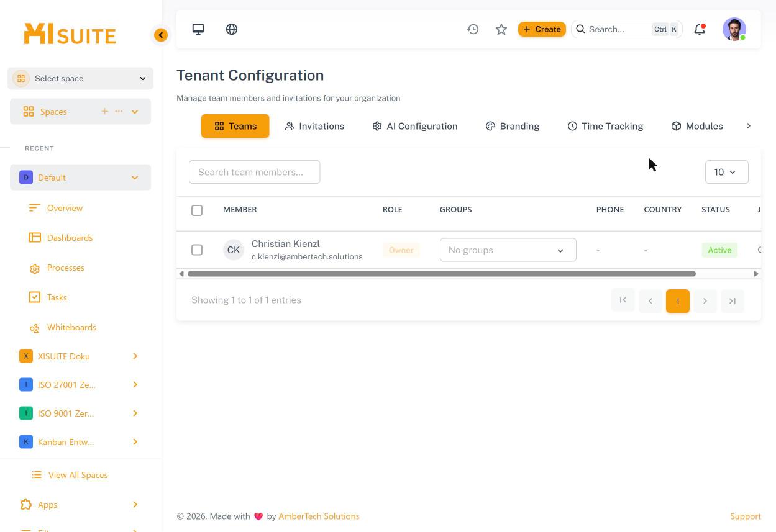This screenshot has width=776, height=532.
Task: Toggle the select-all members checkbox
Action: (x=197, y=210)
